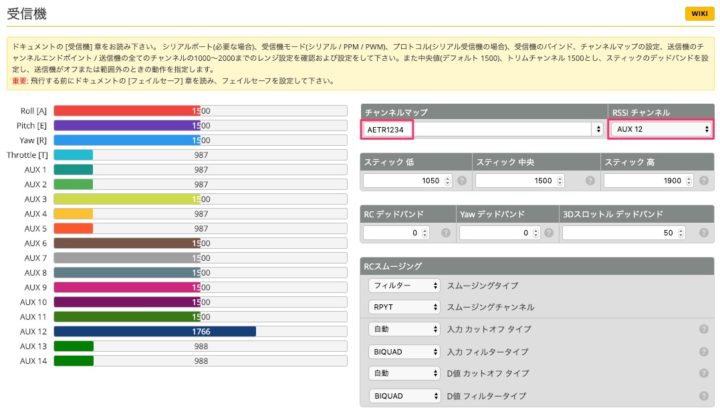Open the Yaw デッドバンド help icon
This screenshot has height=416, width=720.
[546, 232]
